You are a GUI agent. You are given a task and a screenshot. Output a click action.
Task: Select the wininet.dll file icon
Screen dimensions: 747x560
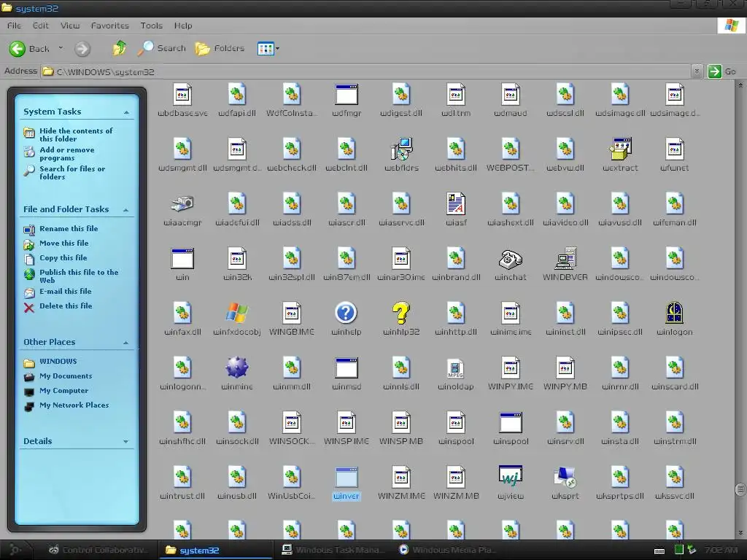pos(565,313)
